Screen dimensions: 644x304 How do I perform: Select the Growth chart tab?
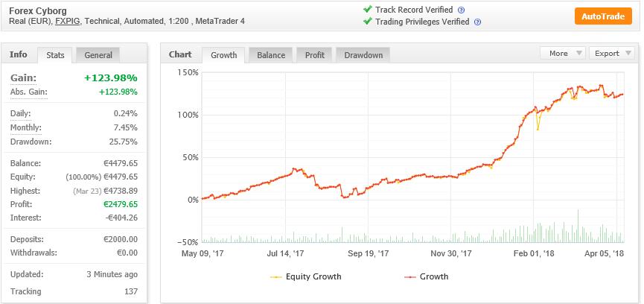(224, 55)
